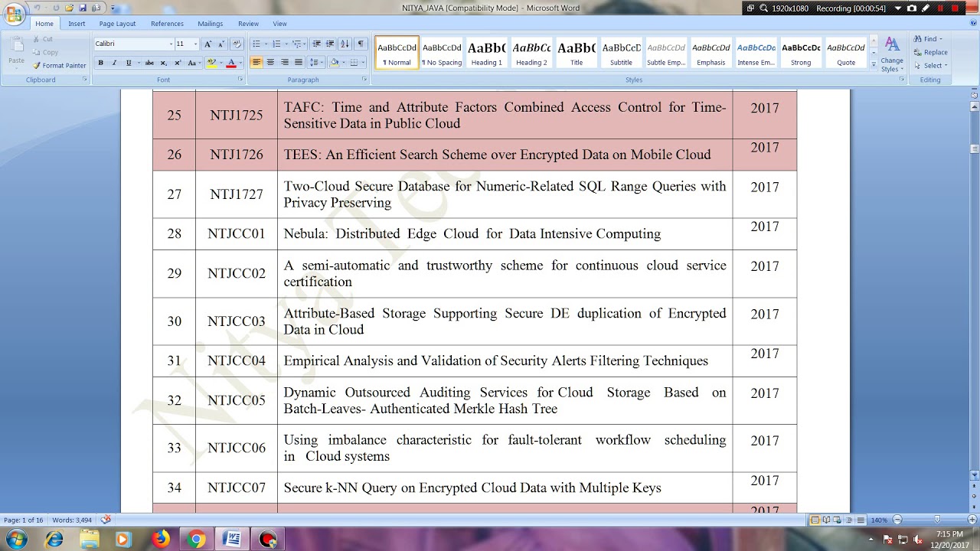Expand the Styles gallery More button

(874, 65)
